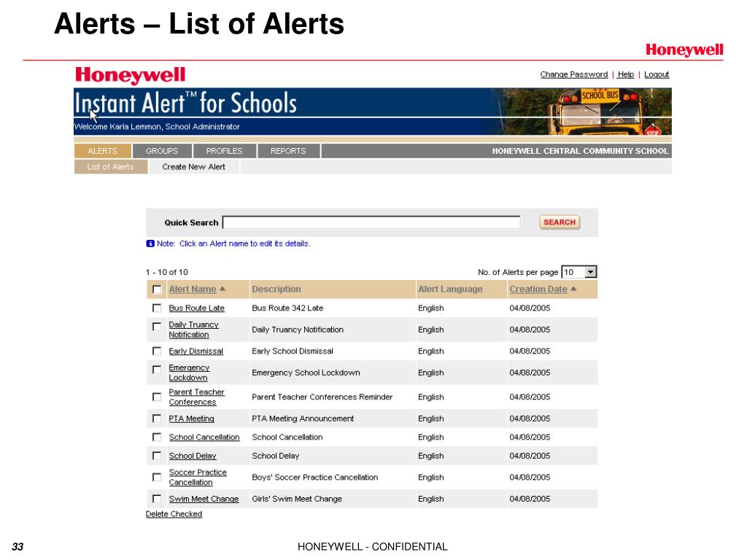Viewport: 747px width, 560px height.
Task: Click the SEARCH button
Action: coord(560,222)
